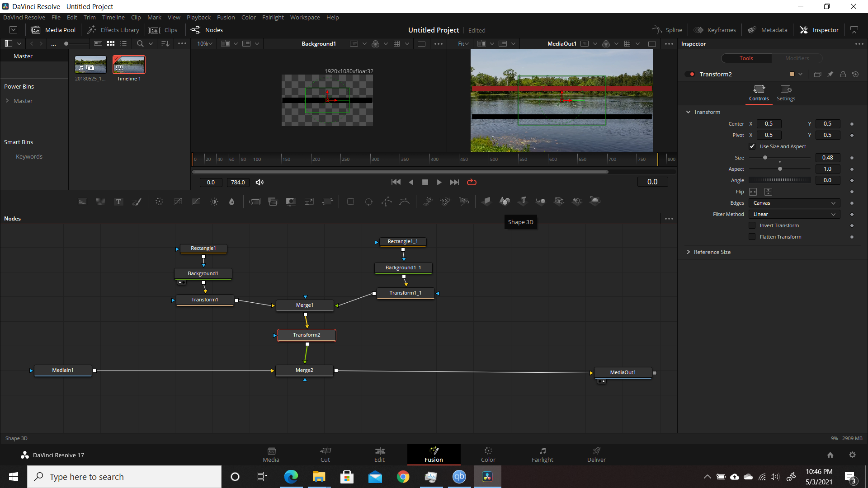Add a pRender particle tool

pos(464,202)
